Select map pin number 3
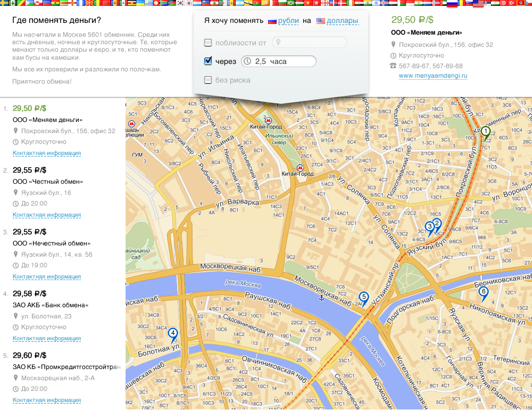532x410 pixels. tap(430, 227)
